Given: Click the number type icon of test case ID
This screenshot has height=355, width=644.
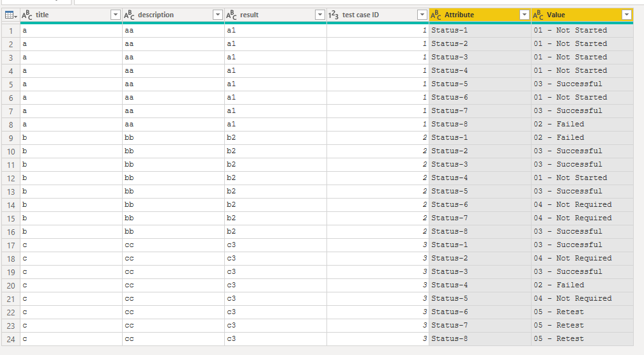Looking at the screenshot, I should pyautogui.click(x=333, y=15).
